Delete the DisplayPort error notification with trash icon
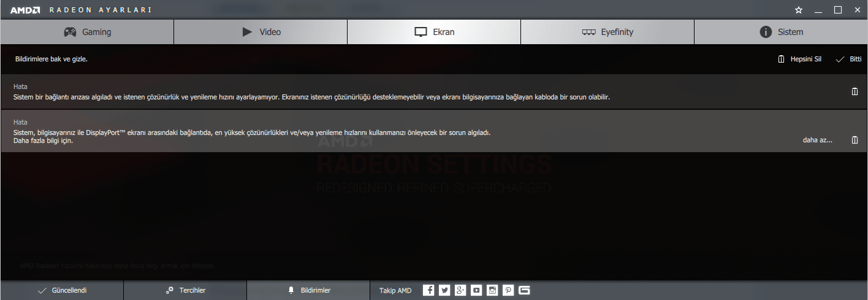The height and width of the screenshot is (300, 868). [x=855, y=140]
